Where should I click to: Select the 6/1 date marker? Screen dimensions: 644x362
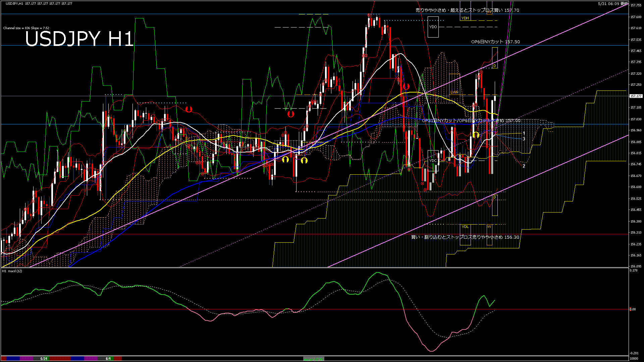[108, 359]
